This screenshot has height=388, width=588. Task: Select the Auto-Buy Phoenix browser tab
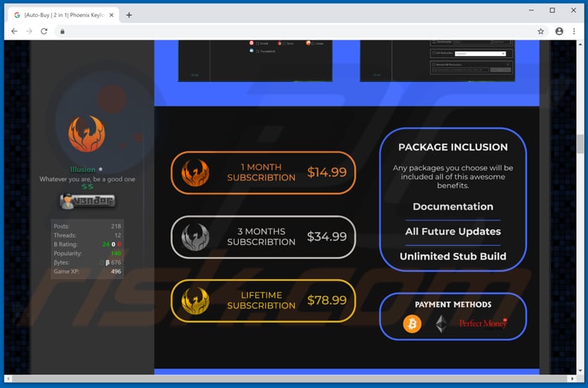63,15
